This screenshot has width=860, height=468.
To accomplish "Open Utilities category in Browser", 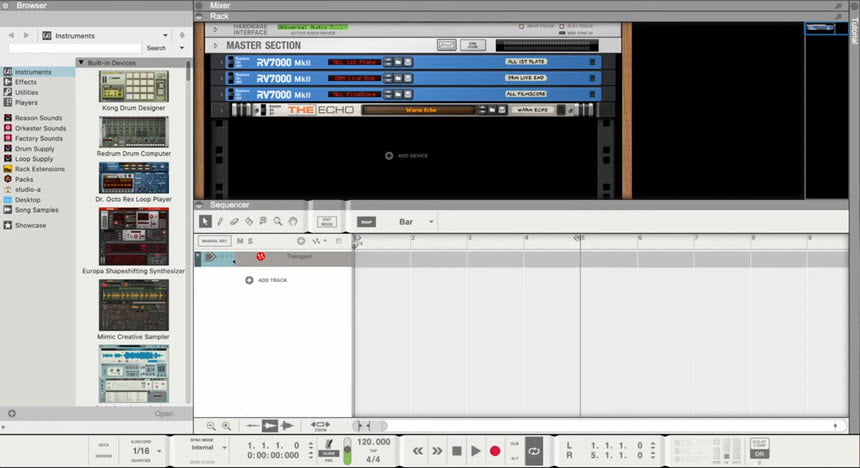I will pyautogui.click(x=26, y=92).
